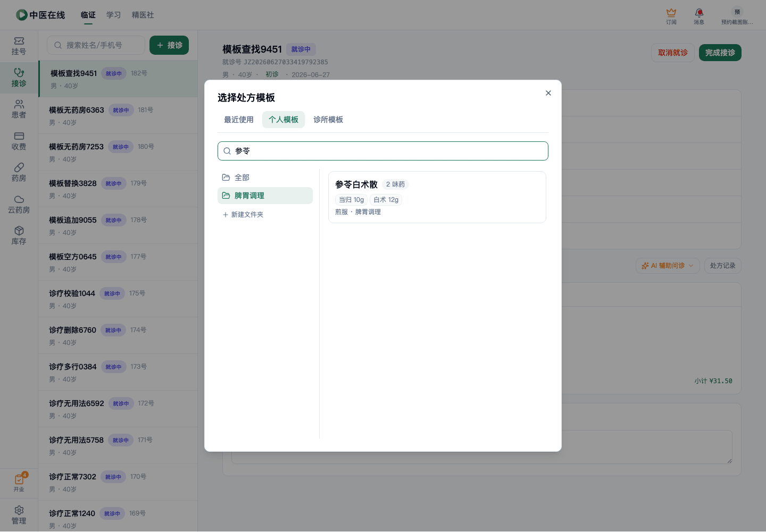
Task: Click the 中医在线 logo icon
Action: (21, 15)
